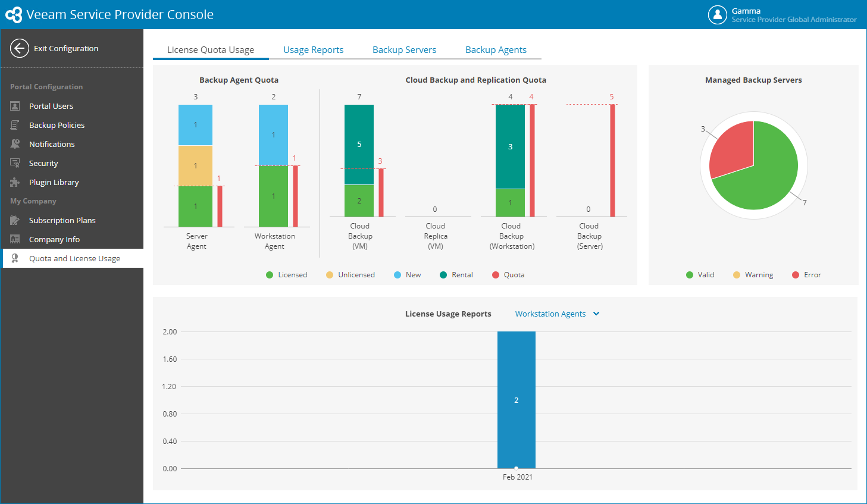This screenshot has height=504, width=867.
Task: Click "Veeam Service Provider Console" title
Action: coord(120,15)
